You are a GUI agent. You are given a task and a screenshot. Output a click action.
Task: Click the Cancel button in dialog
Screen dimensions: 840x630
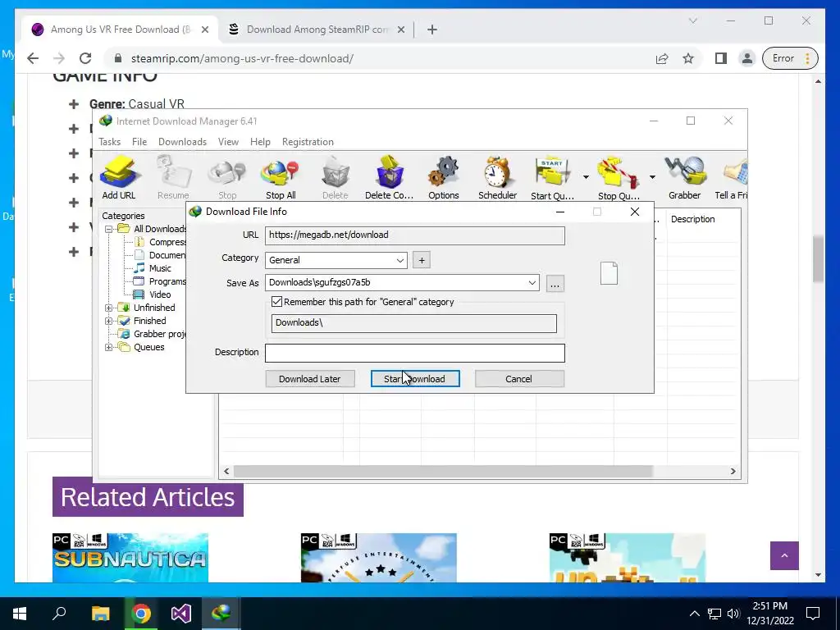[x=519, y=379]
